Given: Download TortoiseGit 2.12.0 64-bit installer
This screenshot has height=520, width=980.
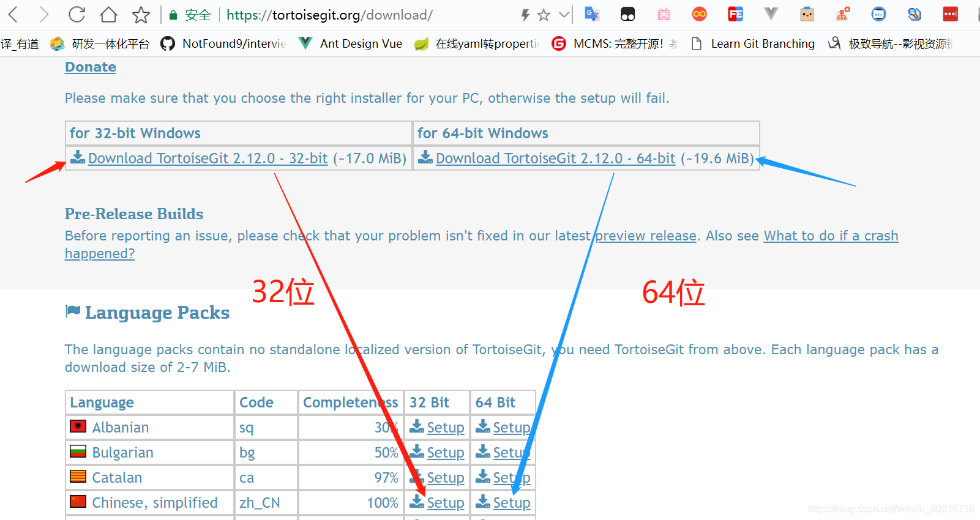Looking at the screenshot, I should (555, 158).
